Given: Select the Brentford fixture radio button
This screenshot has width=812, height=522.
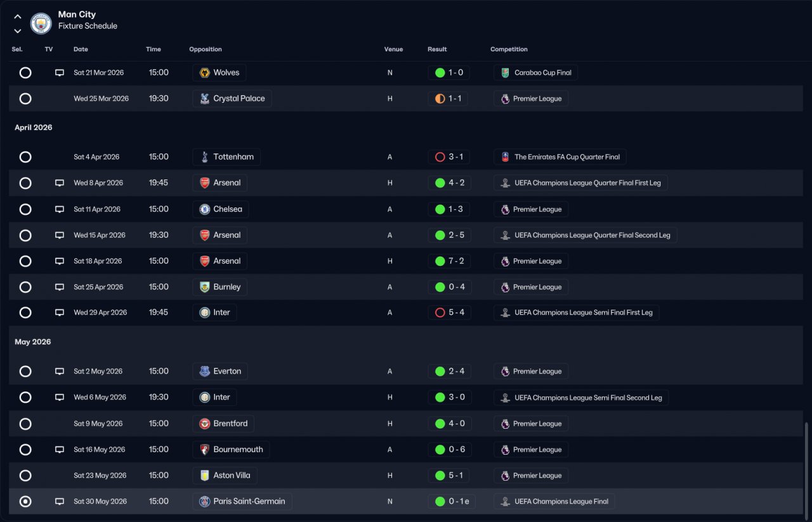Looking at the screenshot, I should coord(25,424).
